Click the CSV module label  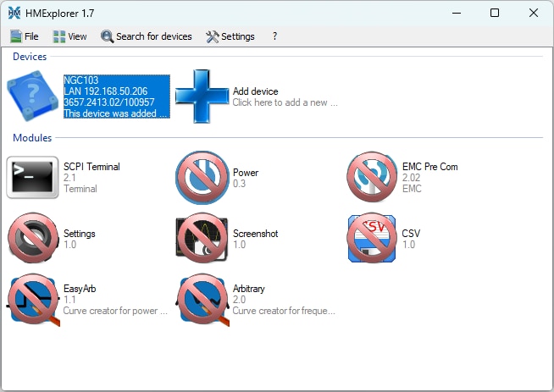(411, 234)
